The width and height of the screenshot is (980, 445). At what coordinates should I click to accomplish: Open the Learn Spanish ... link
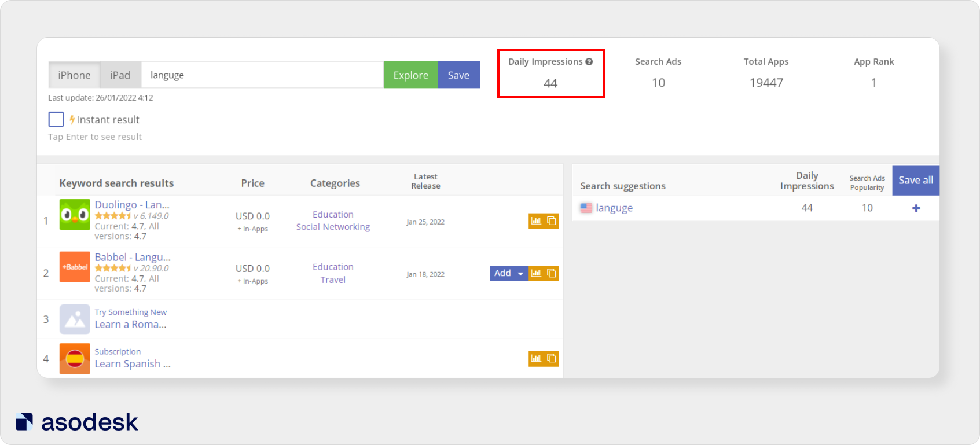133,364
